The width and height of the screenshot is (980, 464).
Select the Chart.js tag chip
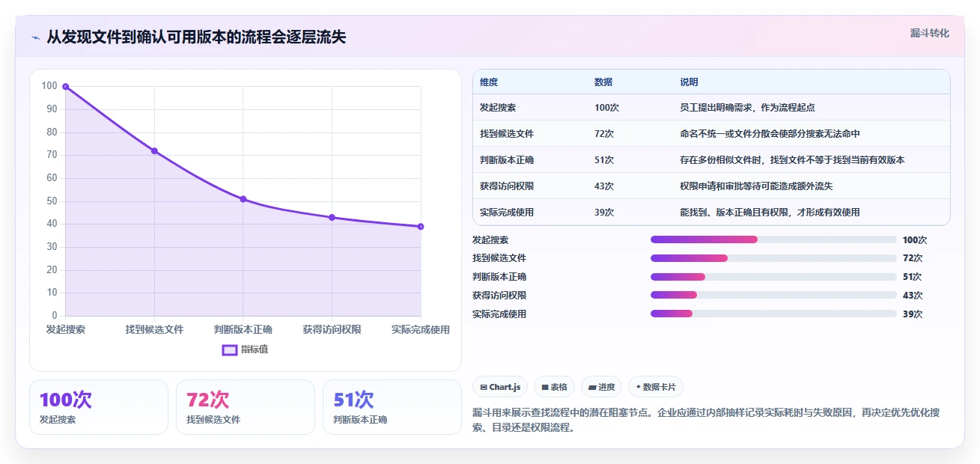[x=500, y=387]
